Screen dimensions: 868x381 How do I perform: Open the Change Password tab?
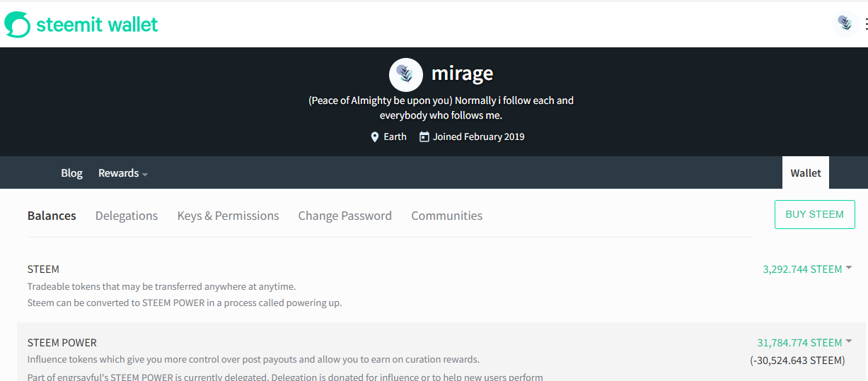point(345,216)
